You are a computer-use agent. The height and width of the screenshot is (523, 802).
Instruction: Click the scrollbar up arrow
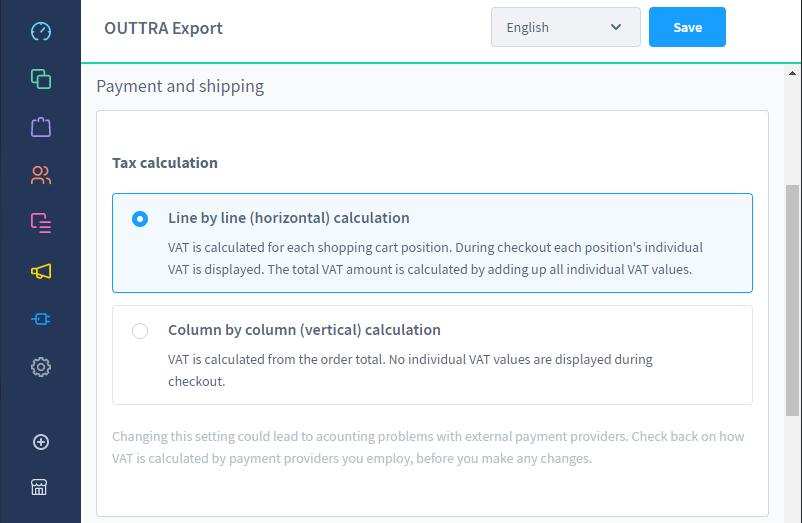(x=792, y=73)
